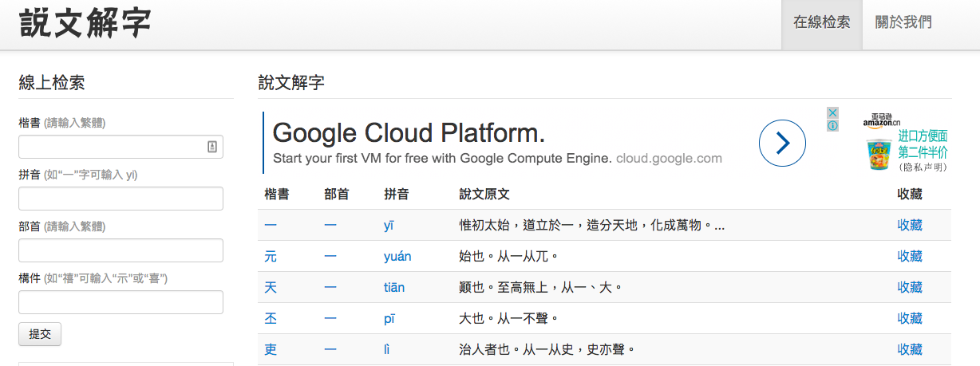Click 收藏 in the tiān row

coord(910,287)
